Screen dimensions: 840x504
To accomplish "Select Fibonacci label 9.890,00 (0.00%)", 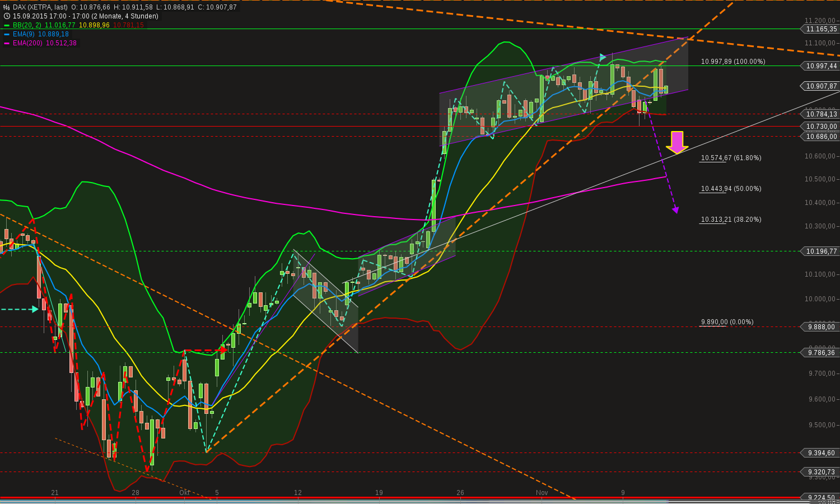I will [x=727, y=322].
